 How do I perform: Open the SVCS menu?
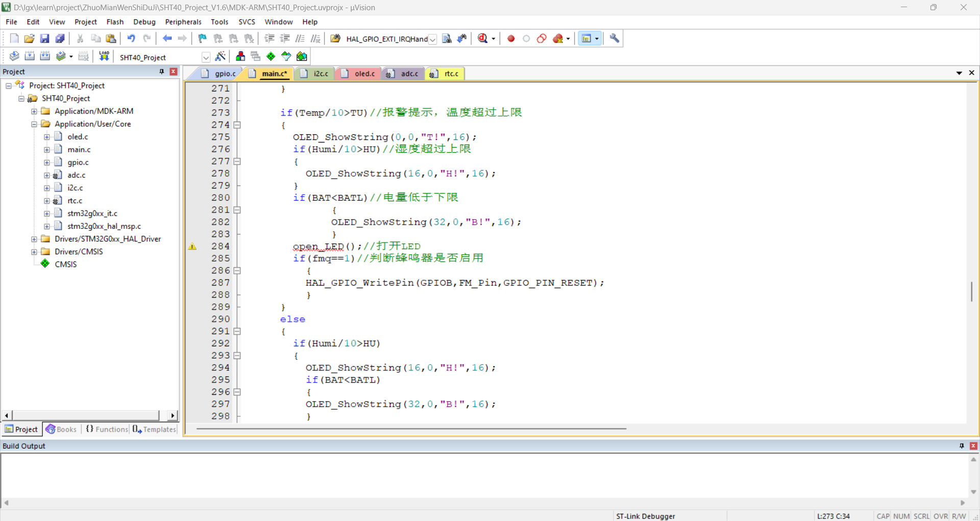pyautogui.click(x=247, y=22)
